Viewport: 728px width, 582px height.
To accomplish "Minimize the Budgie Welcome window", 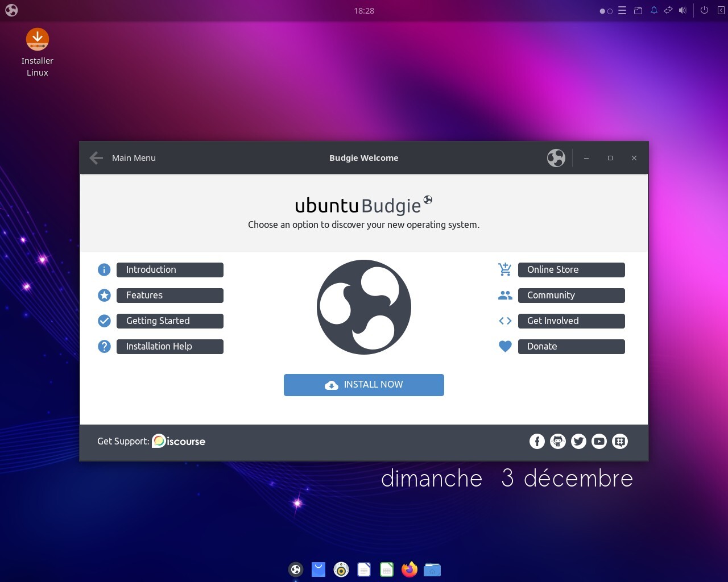I will 586,158.
